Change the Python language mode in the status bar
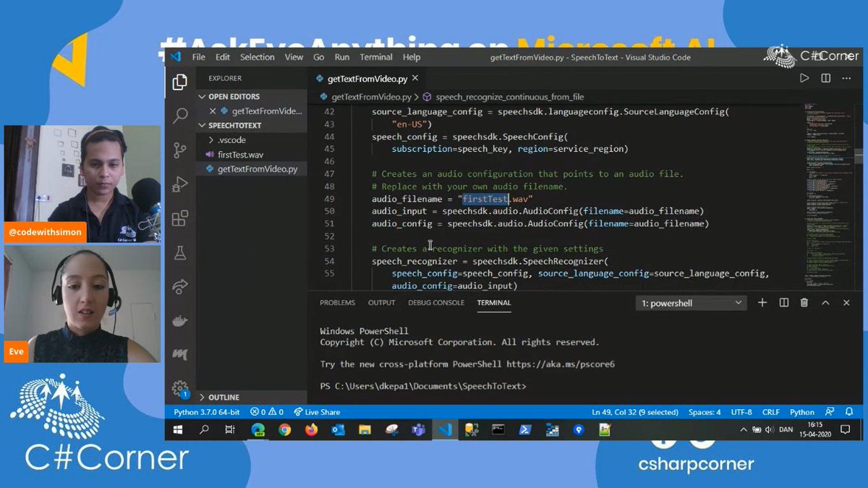Viewport: 868px width, 488px height. (802, 412)
